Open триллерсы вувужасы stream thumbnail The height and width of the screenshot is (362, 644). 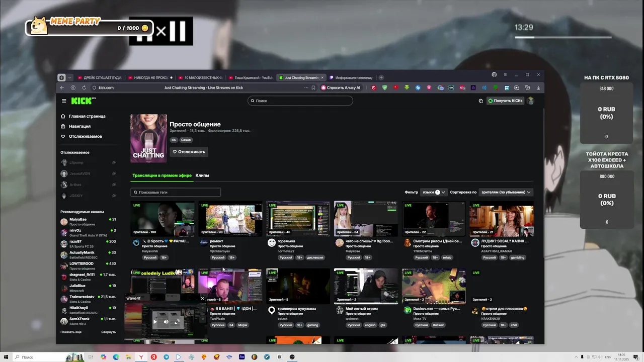[298, 286]
